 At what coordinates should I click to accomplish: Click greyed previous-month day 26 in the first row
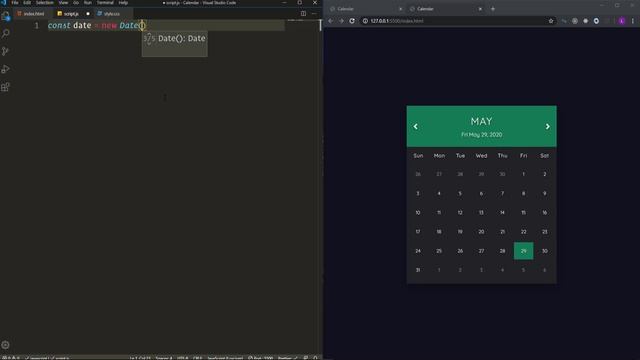418,174
